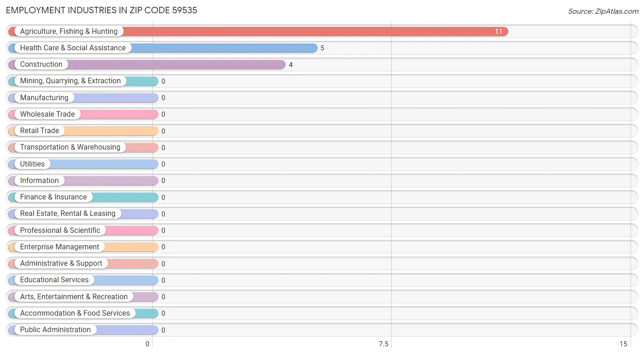
Task: Select the Utilities label
Action: tap(33, 164)
